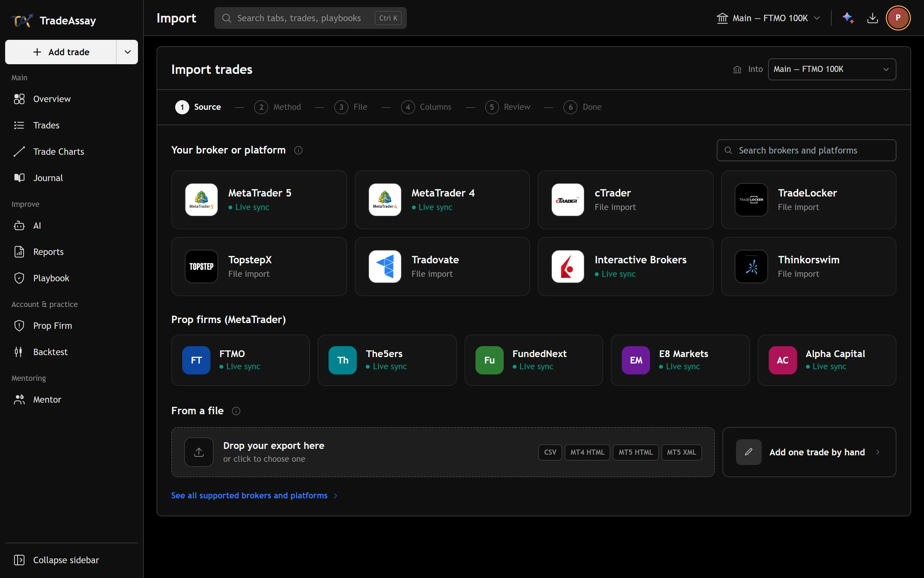Open the AI section in sidebar
This screenshot has height=578, width=924.
coord(72,225)
